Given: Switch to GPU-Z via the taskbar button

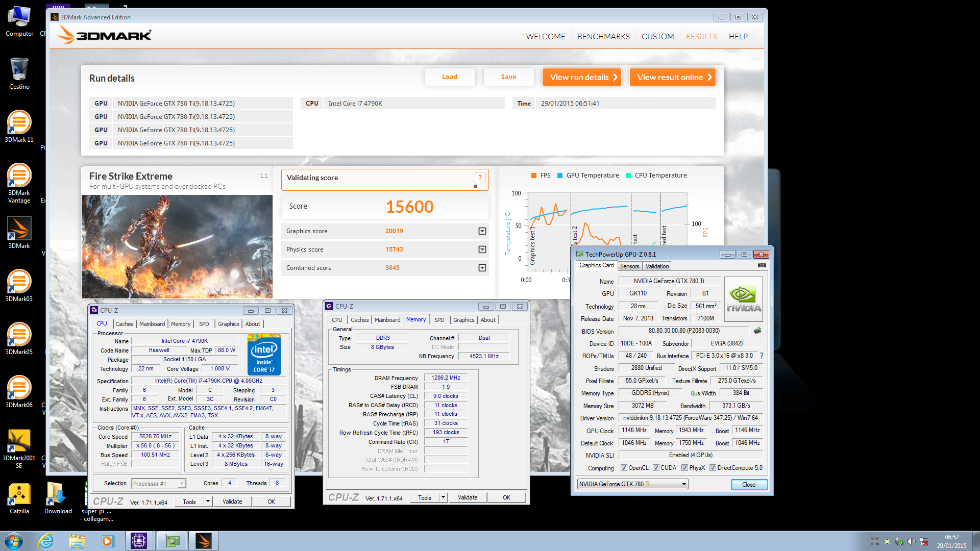Looking at the screenshot, I should (x=172, y=541).
